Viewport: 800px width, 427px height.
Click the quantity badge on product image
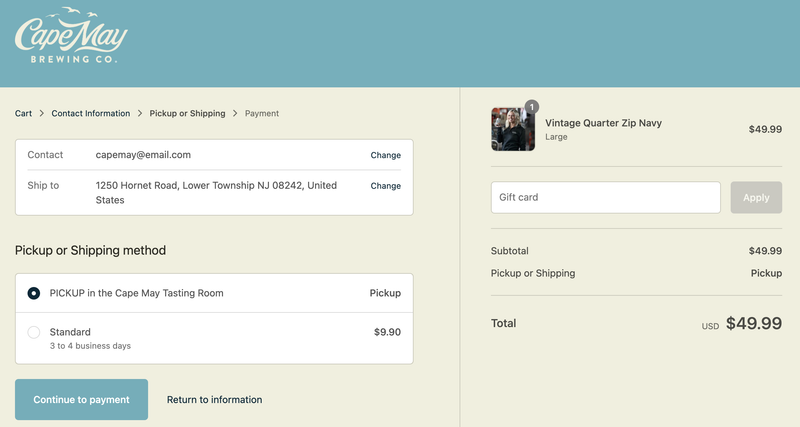pyautogui.click(x=532, y=107)
